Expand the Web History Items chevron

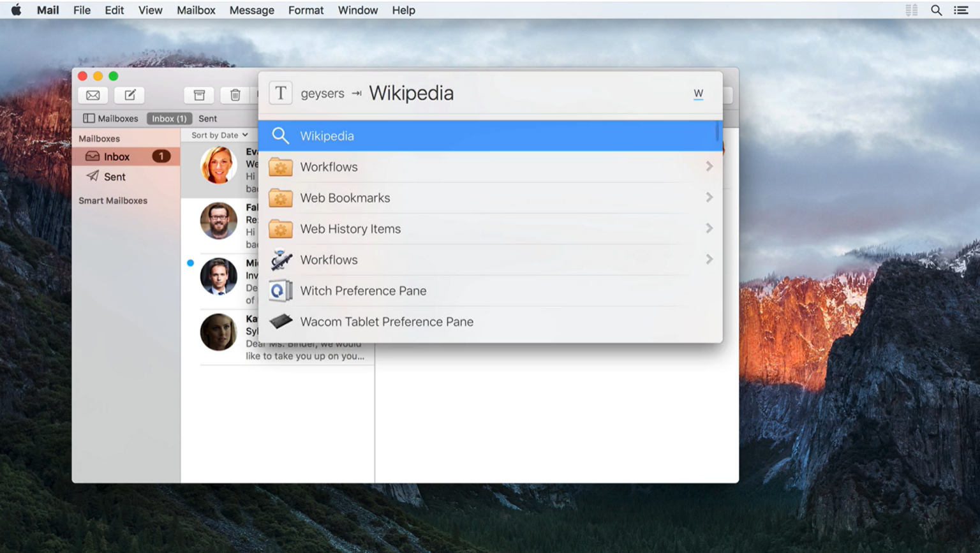click(709, 228)
